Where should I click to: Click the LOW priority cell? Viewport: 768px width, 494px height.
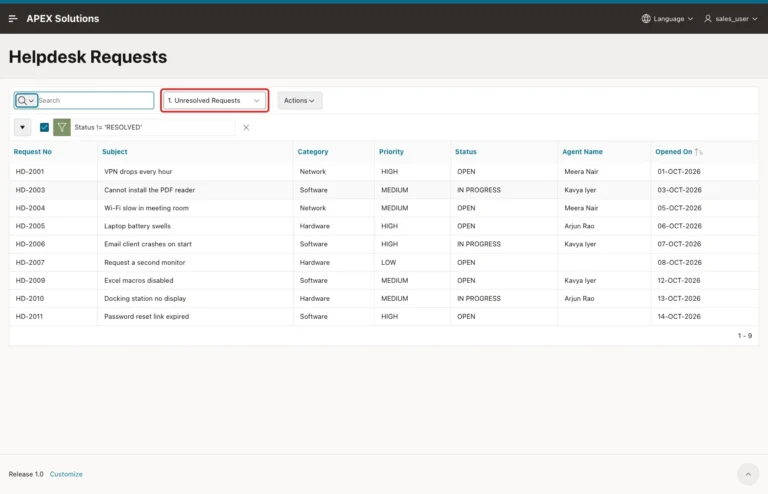click(x=388, y=262)
